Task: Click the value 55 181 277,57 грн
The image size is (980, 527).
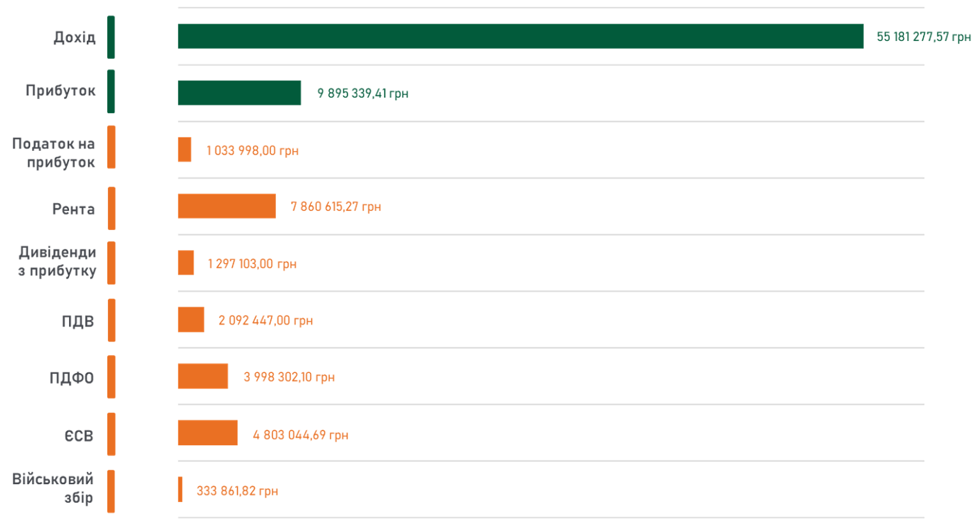Action: (x=923, y=37)
